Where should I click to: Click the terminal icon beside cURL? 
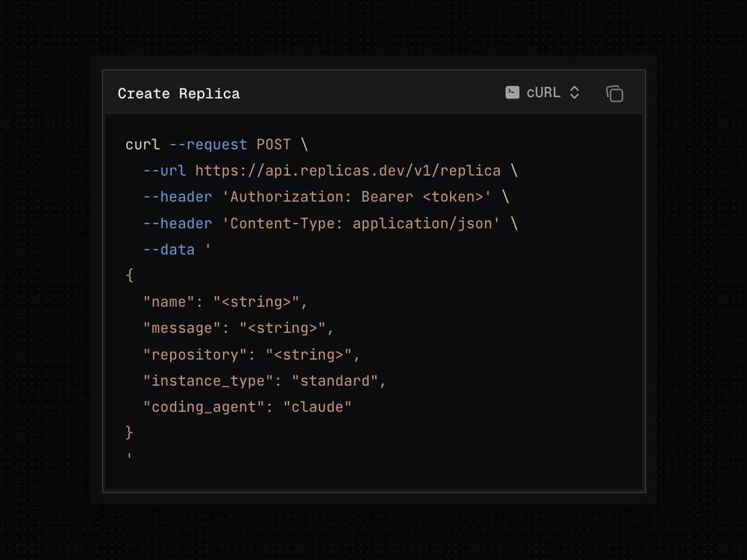pos(512,93)
